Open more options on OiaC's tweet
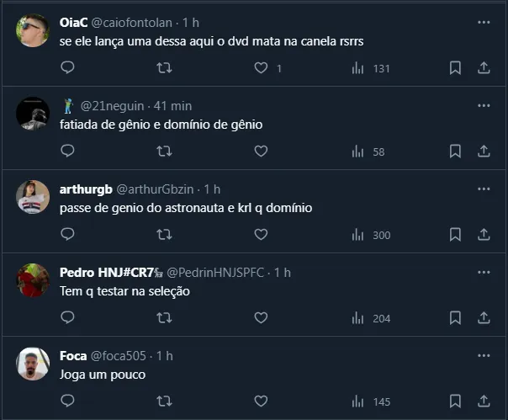Screen dimensions: 508x420 tap(484, 23)
